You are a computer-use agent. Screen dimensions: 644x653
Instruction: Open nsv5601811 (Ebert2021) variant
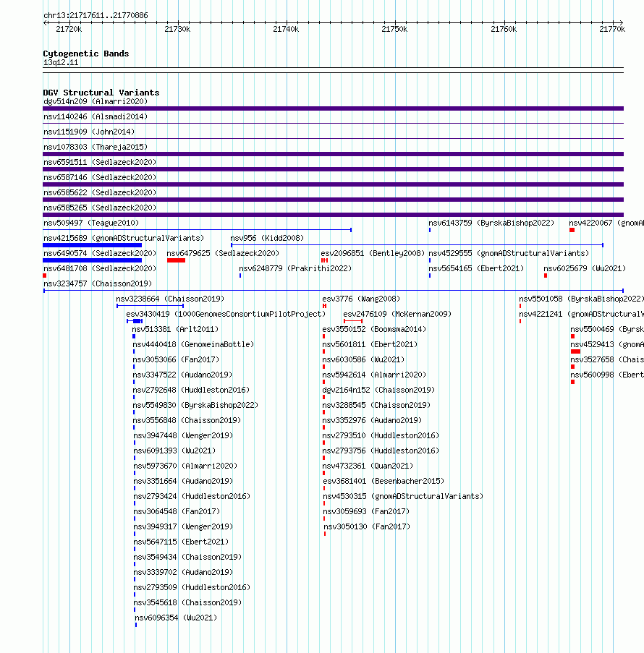click(x=370, y=344)
